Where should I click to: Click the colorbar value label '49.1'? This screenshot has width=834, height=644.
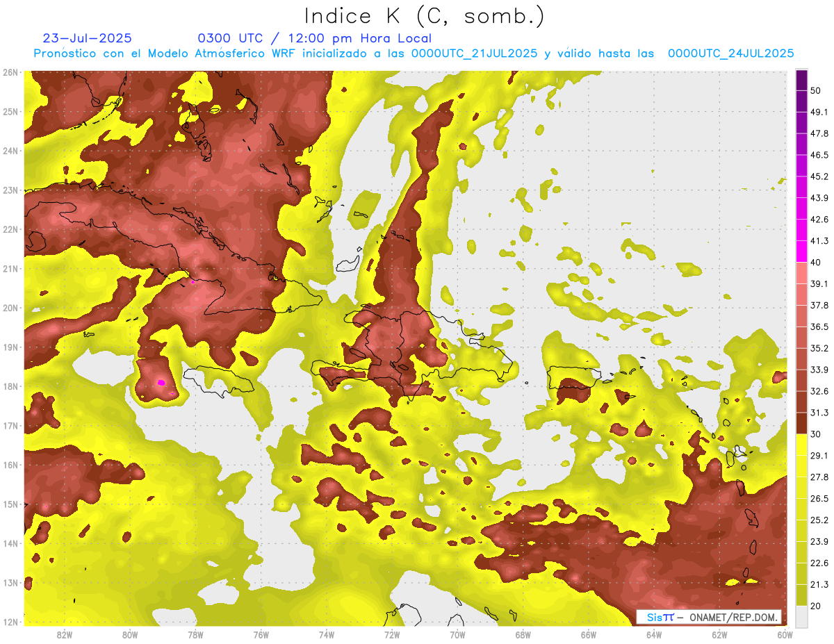(819, 112)
